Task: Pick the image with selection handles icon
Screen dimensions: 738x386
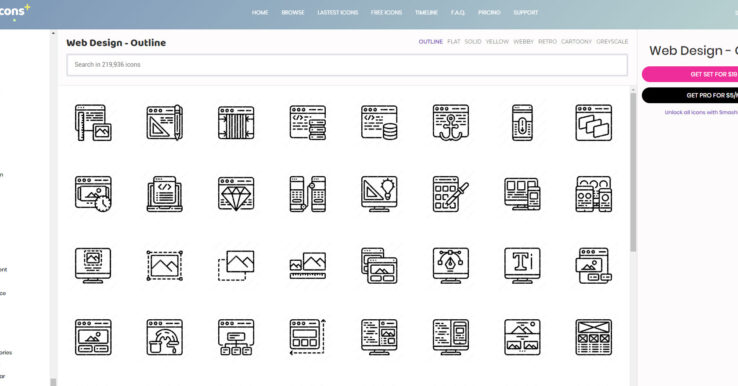Action: tap(165, 265)
